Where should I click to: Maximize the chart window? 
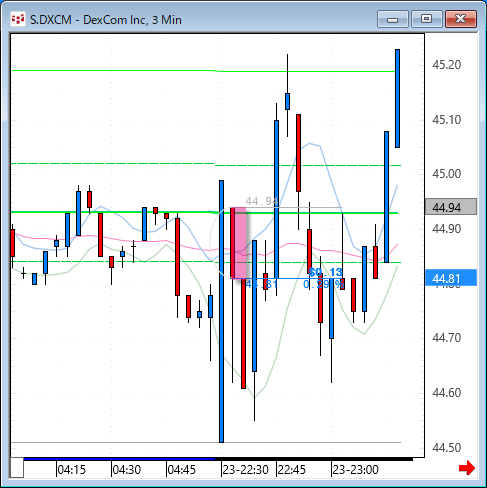426,19
